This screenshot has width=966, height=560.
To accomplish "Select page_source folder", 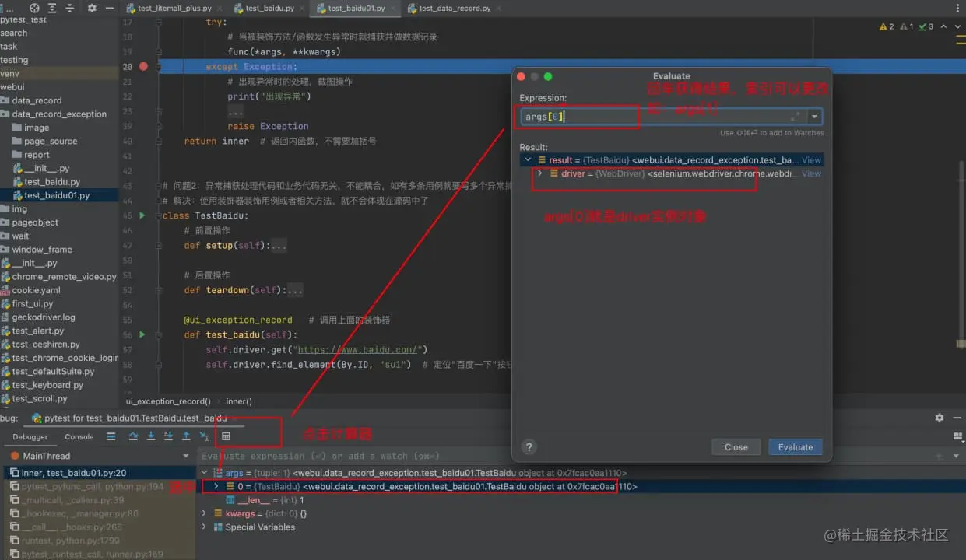I will point(51,141).
